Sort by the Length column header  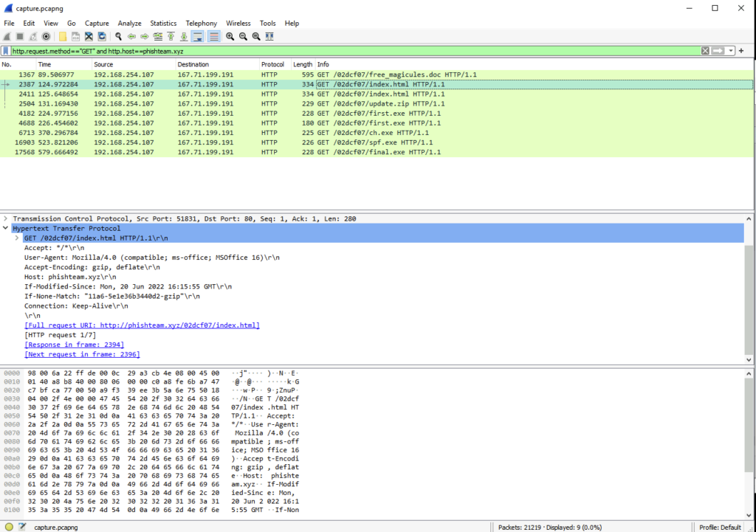(303, 64)
